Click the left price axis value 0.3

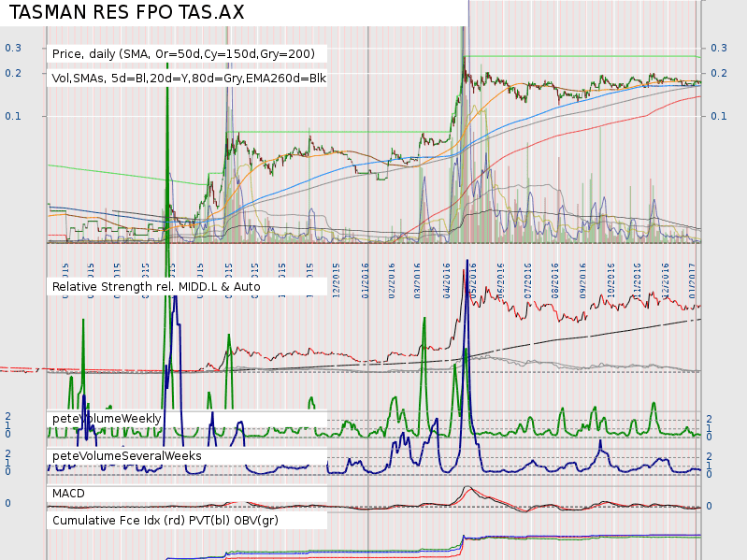(x=13, y=48)
